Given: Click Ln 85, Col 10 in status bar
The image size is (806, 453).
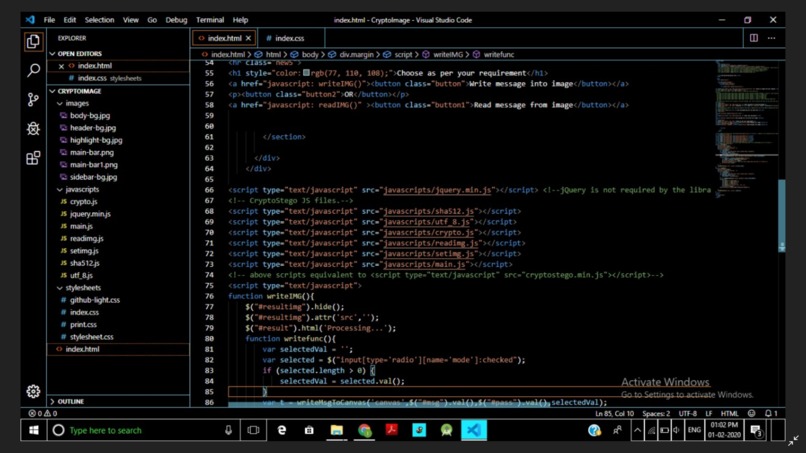Looking at the screenshot, I should [x=614, y=413].
